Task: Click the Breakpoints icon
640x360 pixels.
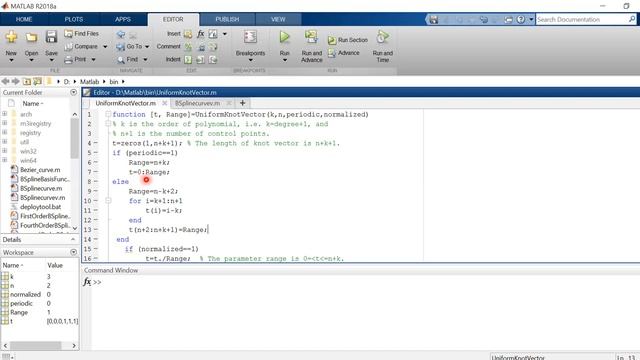Action: tap(250, 37)
